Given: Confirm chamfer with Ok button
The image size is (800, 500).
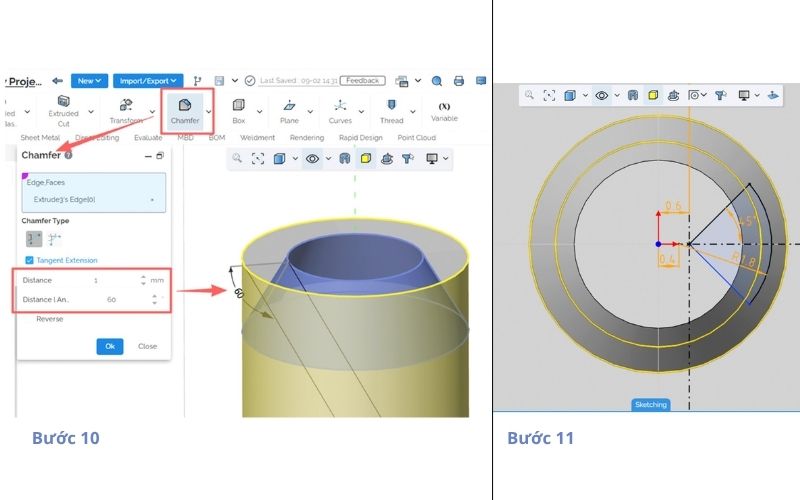Looking at the screenshot, I should [x=109, y=346].
